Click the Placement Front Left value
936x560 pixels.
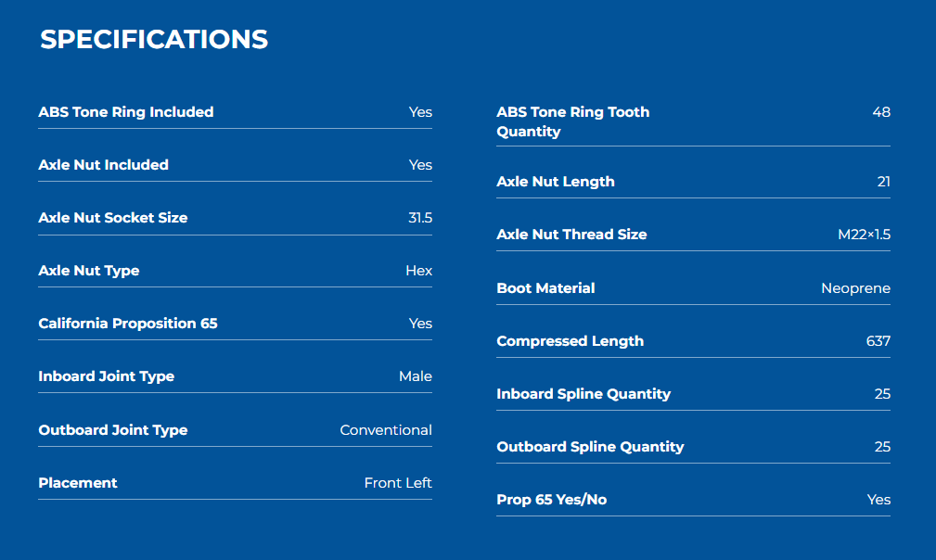coord(398,483)
